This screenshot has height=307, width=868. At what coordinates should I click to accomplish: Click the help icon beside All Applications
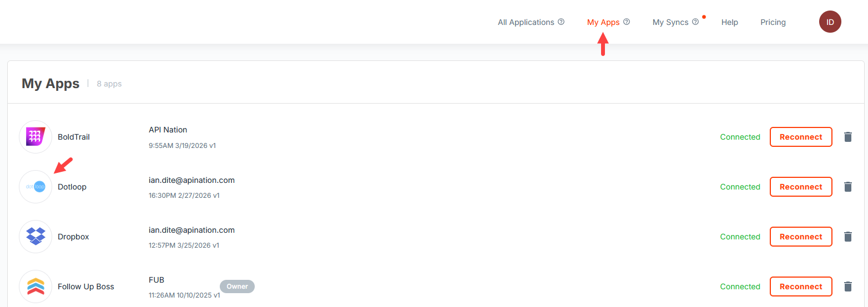561,22
